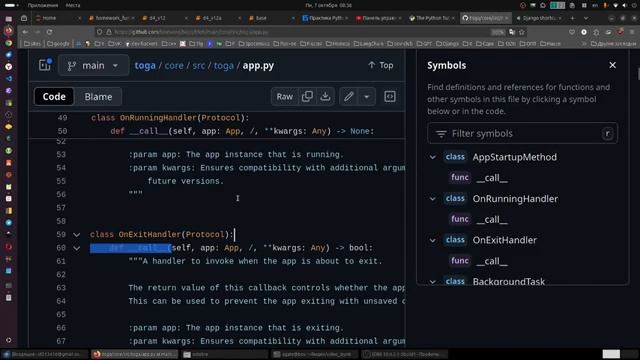Collapse the OnExitHandler class symbol
Viewport: 640px width, 360px height.
(433, 240)
